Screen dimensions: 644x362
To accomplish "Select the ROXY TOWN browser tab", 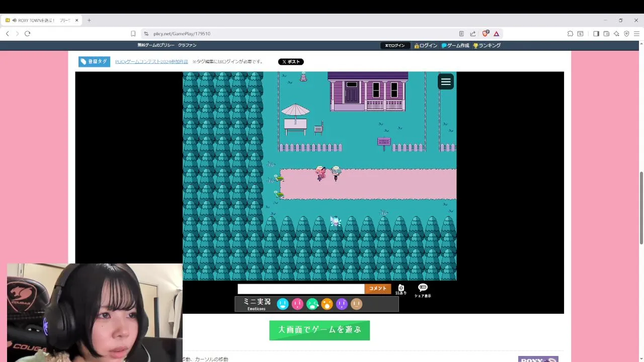I will pos(41,20).
